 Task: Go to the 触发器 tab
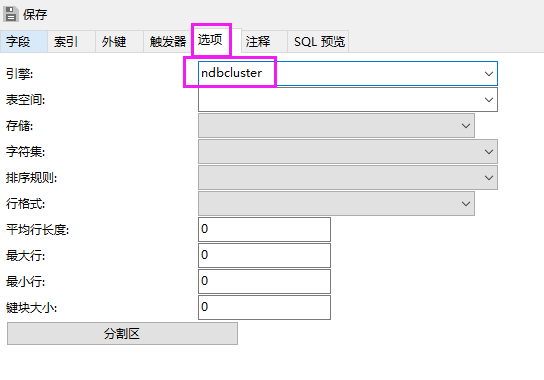click(167, 42)
